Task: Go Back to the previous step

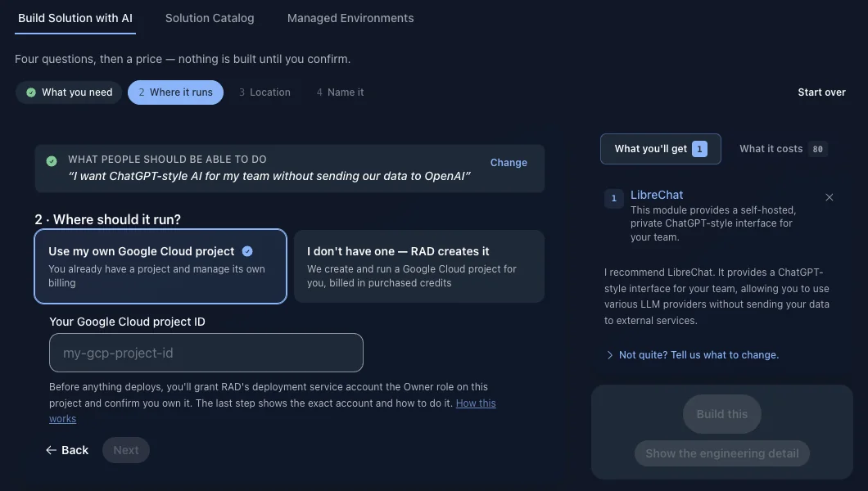Action: click(67, 450)
